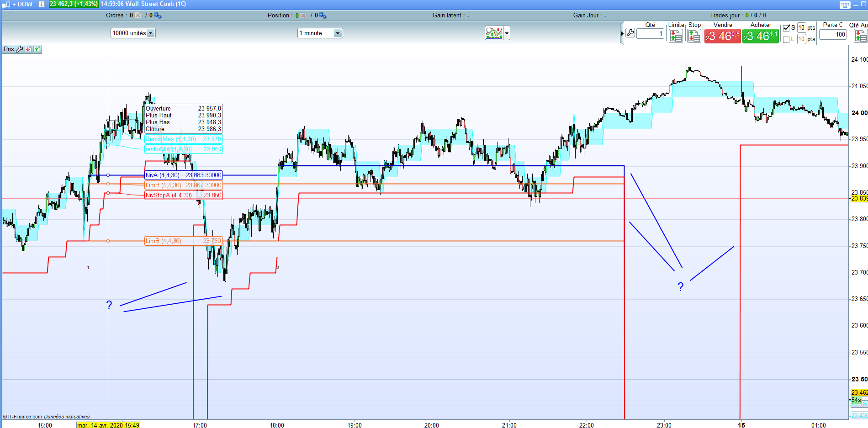Screen dimensions: 868x428
Task: Click the date label mar. 14 avr. 2020 15:49
Action: pos(108,425)
